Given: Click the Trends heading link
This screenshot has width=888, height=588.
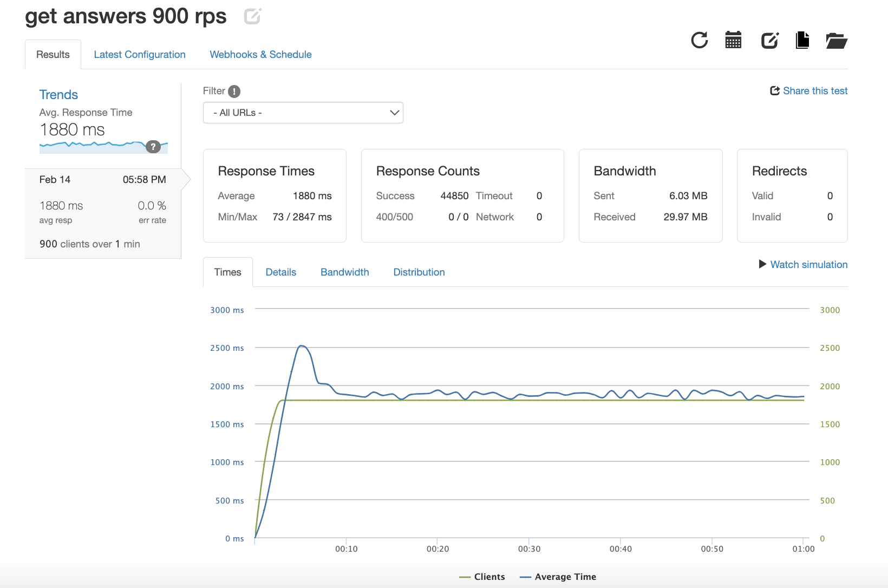Looking at the screenshot, I should pos(58,95).
